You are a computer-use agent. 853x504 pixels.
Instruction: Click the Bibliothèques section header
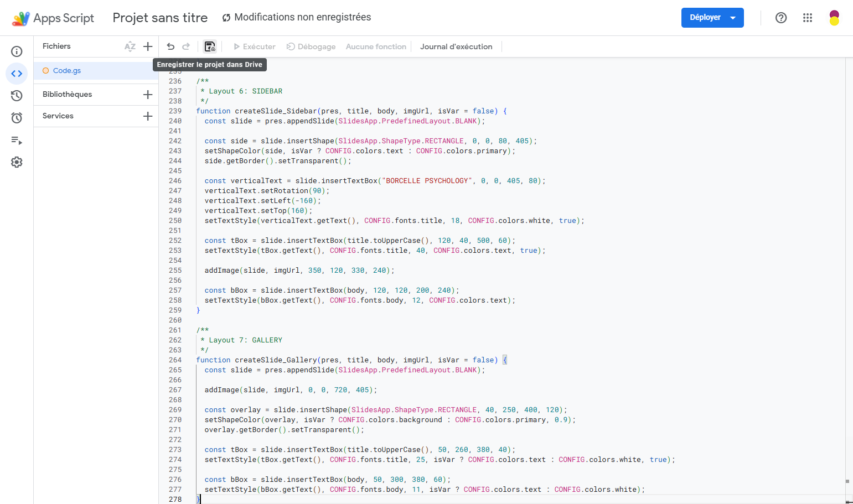click(x=68, y=95)
